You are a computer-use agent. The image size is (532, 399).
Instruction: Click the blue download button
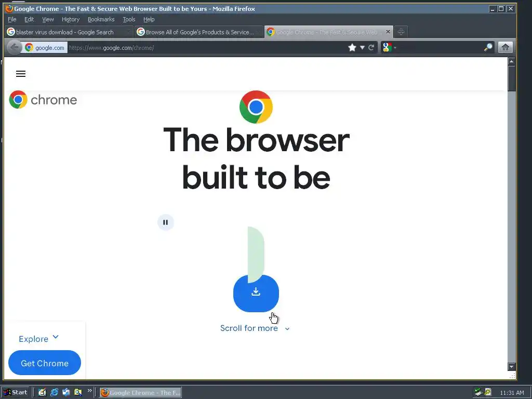click(x=256, y=293)
